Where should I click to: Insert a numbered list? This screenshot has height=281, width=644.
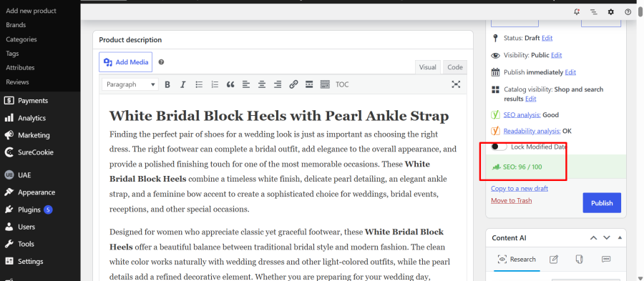tap(215, 84)
